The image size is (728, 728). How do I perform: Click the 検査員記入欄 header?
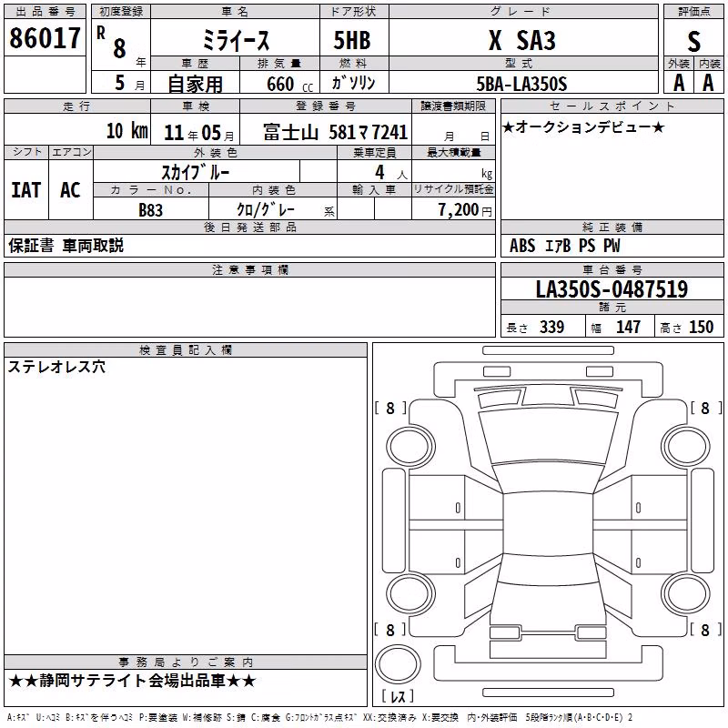186,350
